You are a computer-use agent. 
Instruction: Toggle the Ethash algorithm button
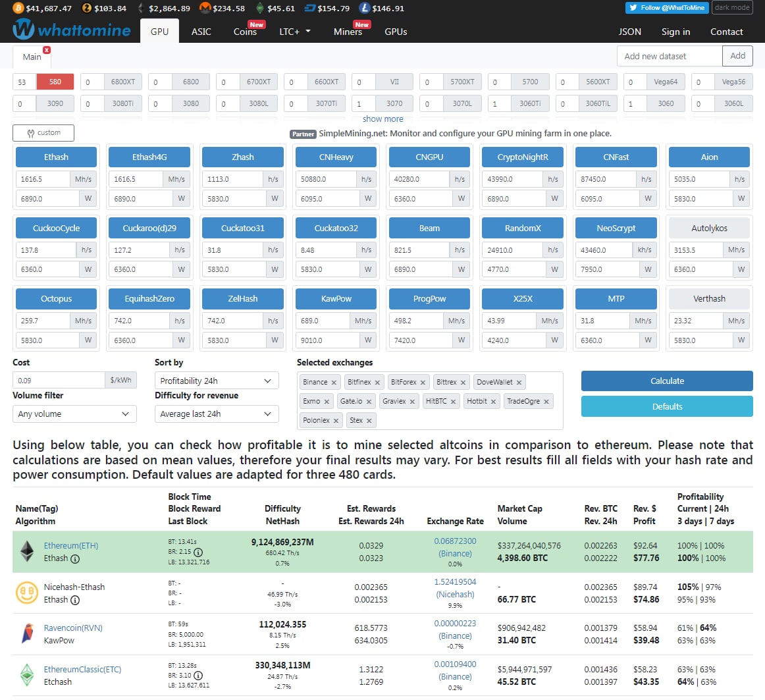tap(56, 157)
